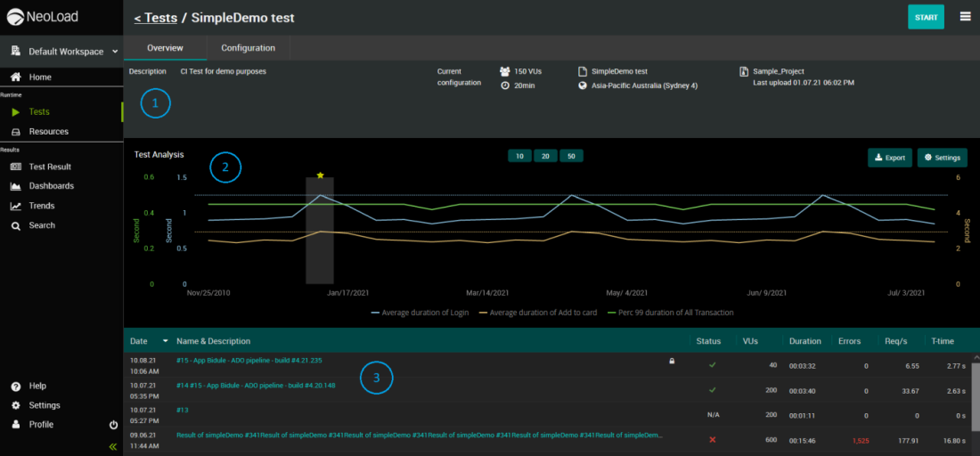Open Search from the sidebar
Image resolution: width=980 pixels, height=456 pixels.
tap(41, 225)
